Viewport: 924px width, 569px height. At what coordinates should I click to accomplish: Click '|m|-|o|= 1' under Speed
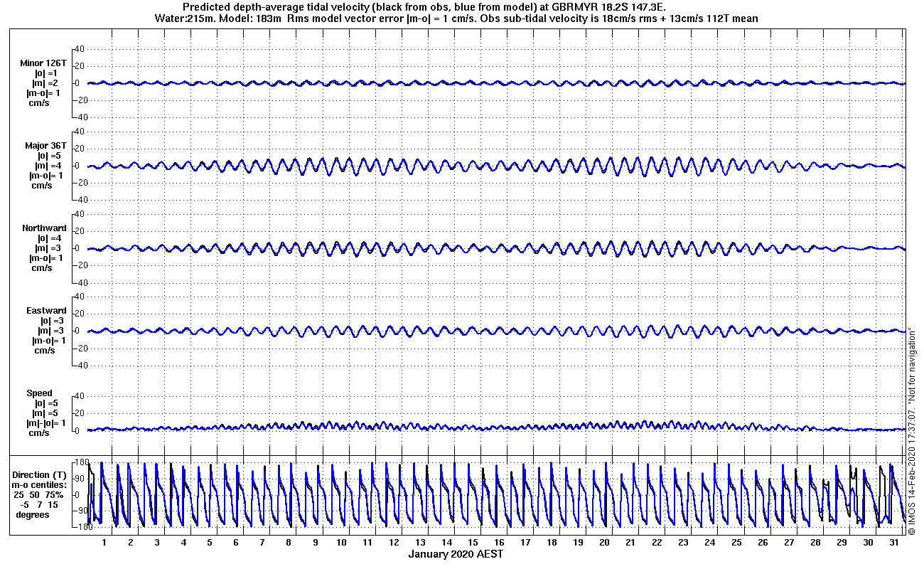click(46, 423)
